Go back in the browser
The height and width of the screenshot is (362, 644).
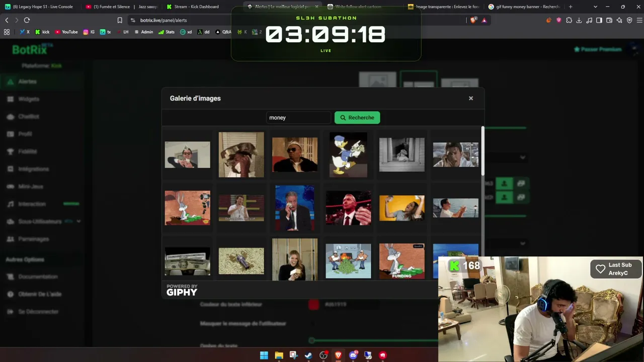pyautogui.click(x=7, y=20)
